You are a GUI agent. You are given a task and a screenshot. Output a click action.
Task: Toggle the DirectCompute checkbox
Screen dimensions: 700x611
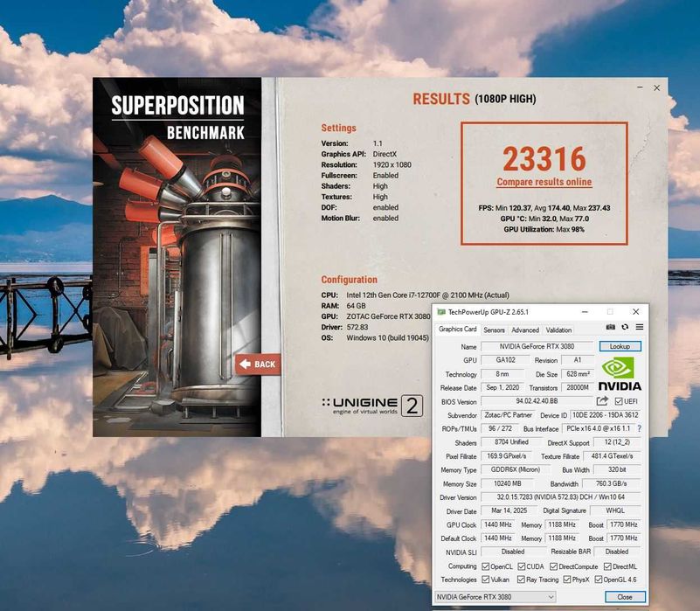[x=553, y=566]
